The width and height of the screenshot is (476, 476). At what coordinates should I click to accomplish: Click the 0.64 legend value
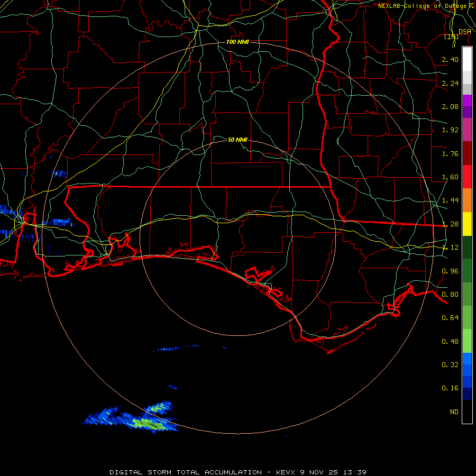pyautogui.click(x=450, y=318)
